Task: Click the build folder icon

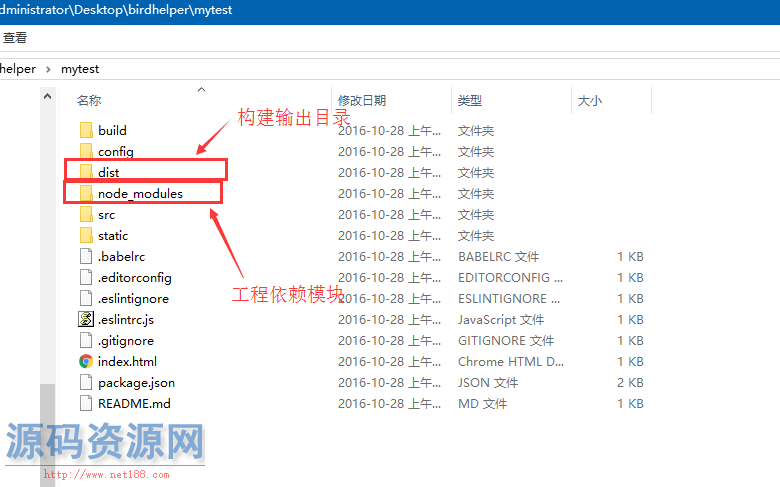Action: (85, 131)
